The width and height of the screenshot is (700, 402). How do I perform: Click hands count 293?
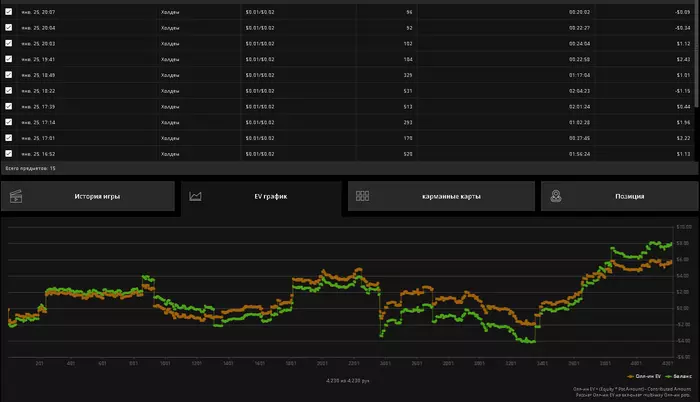tap(408, 122)
